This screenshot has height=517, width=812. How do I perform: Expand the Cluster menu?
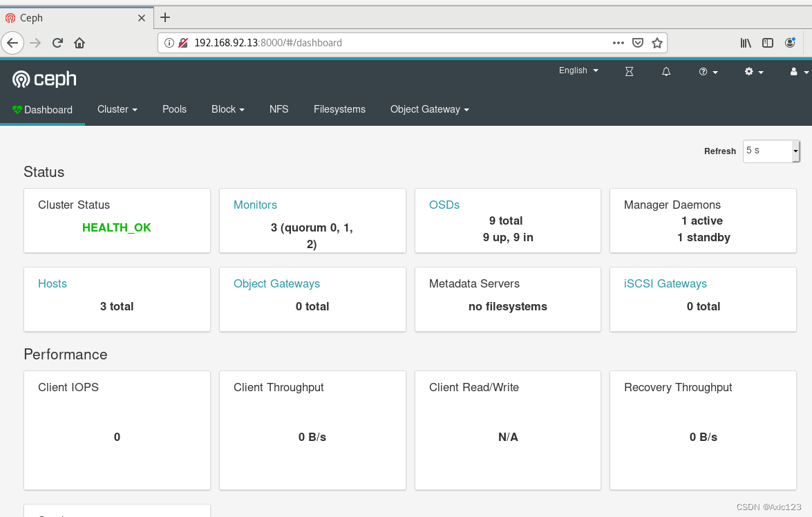pyautogui.click(x=117, y=109)
